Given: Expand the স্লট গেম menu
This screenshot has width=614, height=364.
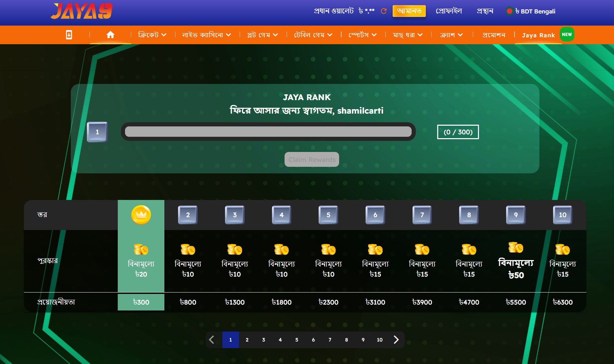Looking at the screenshot, I should (x=262, y=35).
